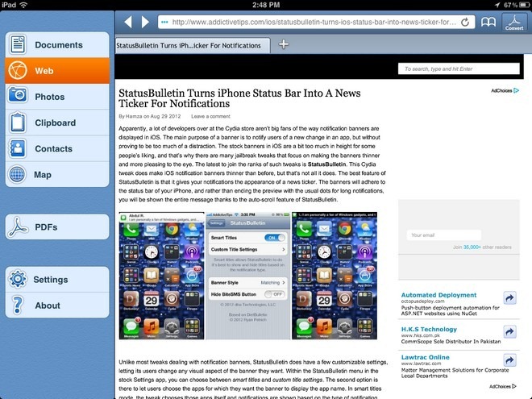The image size is (532, 399).
Task: Open the About entry
Action: pyautogui.click(x=57, y=305)
